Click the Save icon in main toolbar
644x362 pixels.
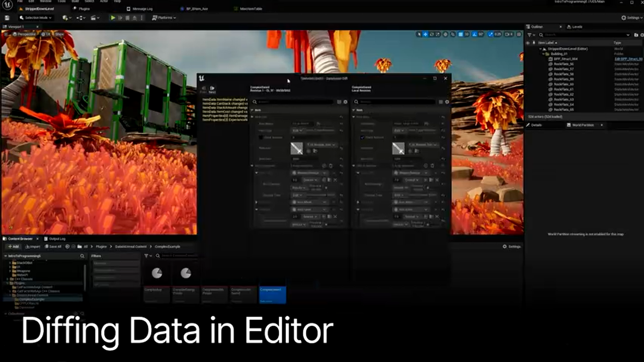pyautogui.click(x=7, y=18)
